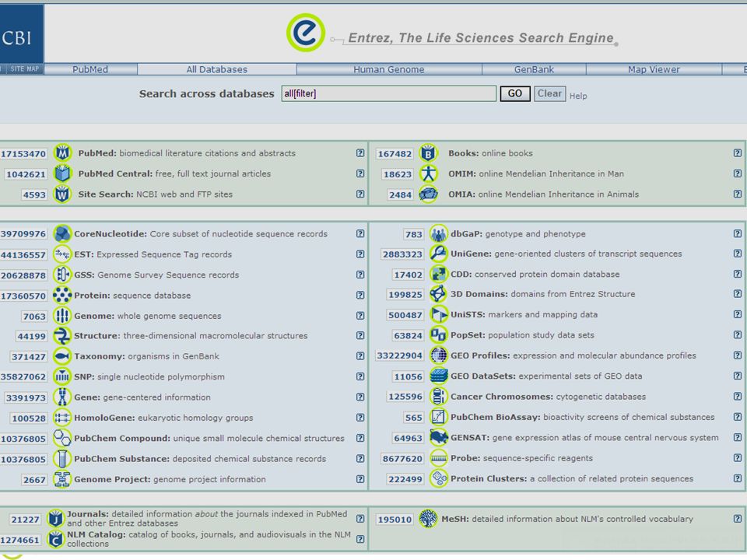The height and width of the screenshot is (560, 747).
Task: Open GEO Profiles count 33222904
Action: (399, 355)
